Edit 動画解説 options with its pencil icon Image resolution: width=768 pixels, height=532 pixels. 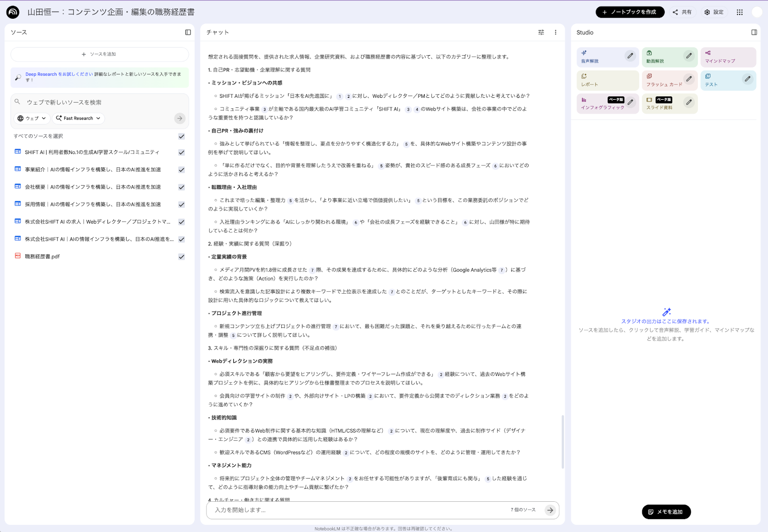689,55
